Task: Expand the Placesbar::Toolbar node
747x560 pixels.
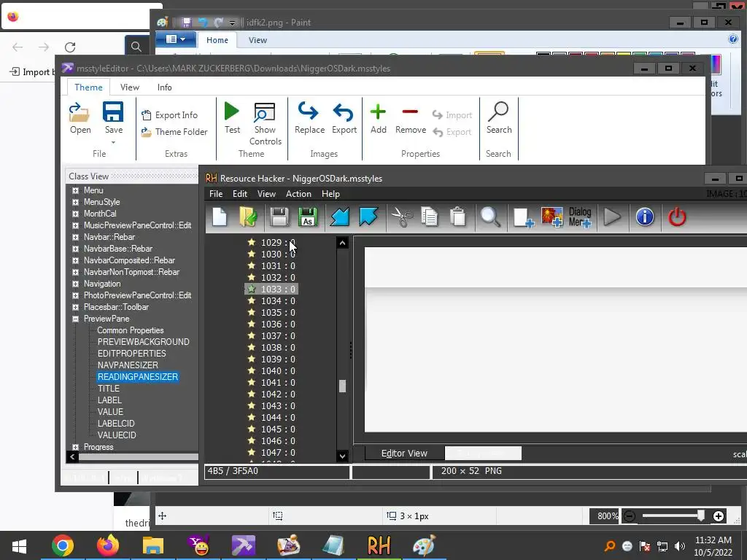Action: click(x=75, y=307)
